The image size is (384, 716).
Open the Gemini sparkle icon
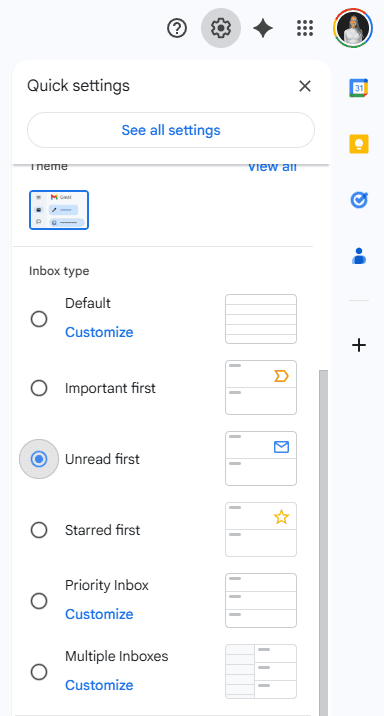tap(263, 29)
